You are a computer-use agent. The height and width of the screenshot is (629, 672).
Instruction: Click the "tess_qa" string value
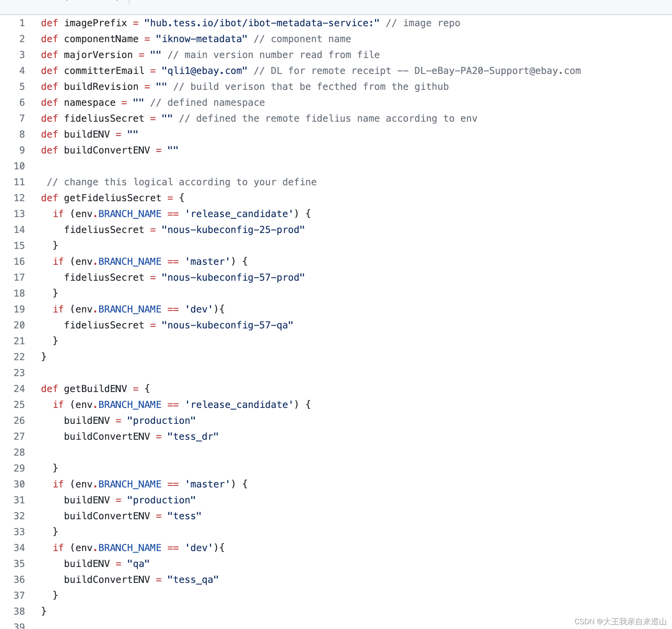point(193,580)
